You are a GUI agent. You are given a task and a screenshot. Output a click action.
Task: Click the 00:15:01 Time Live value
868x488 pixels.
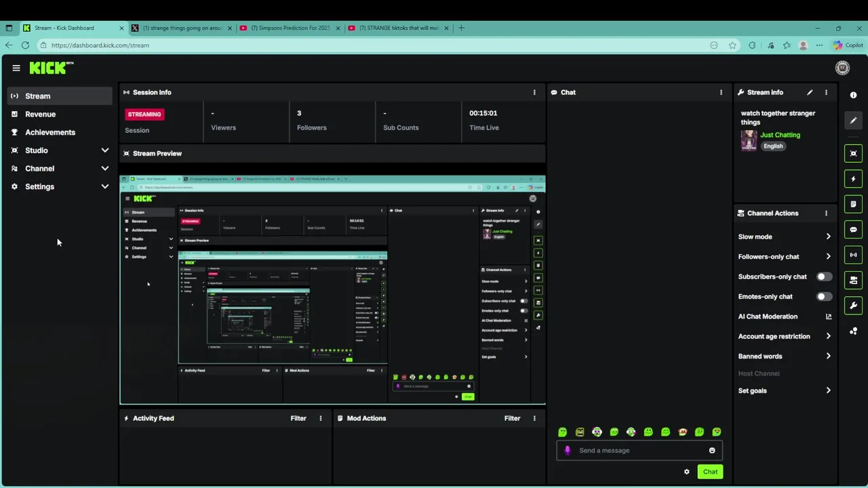point(484,113)
